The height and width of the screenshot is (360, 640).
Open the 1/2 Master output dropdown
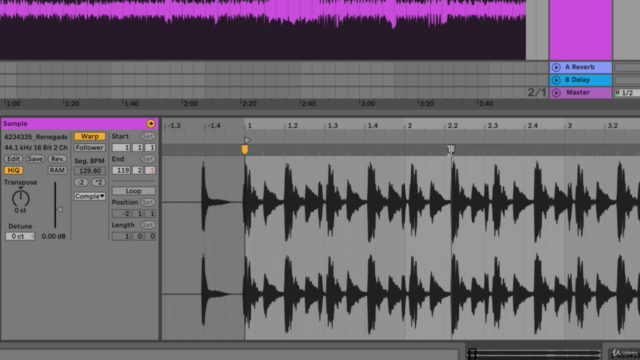coord(627,93)
